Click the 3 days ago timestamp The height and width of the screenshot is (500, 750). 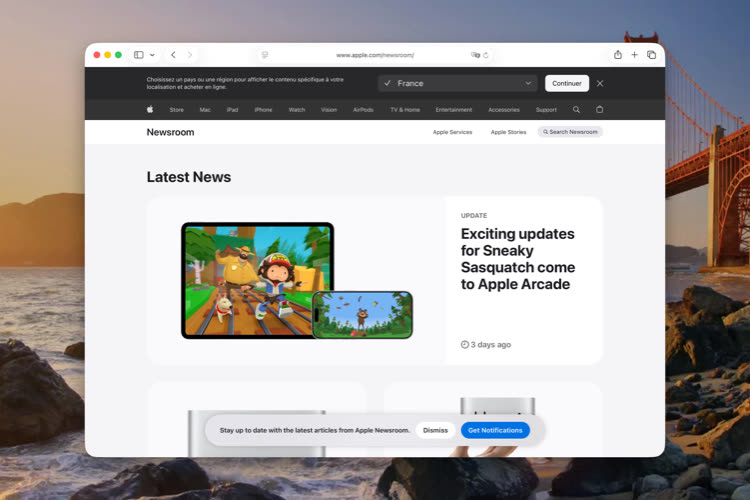point(486,344)
